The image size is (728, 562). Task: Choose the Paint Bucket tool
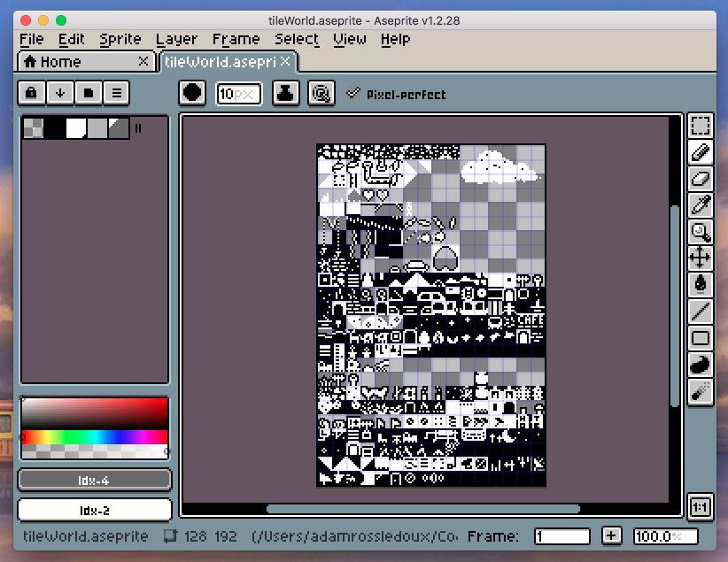tap(701, 285)
